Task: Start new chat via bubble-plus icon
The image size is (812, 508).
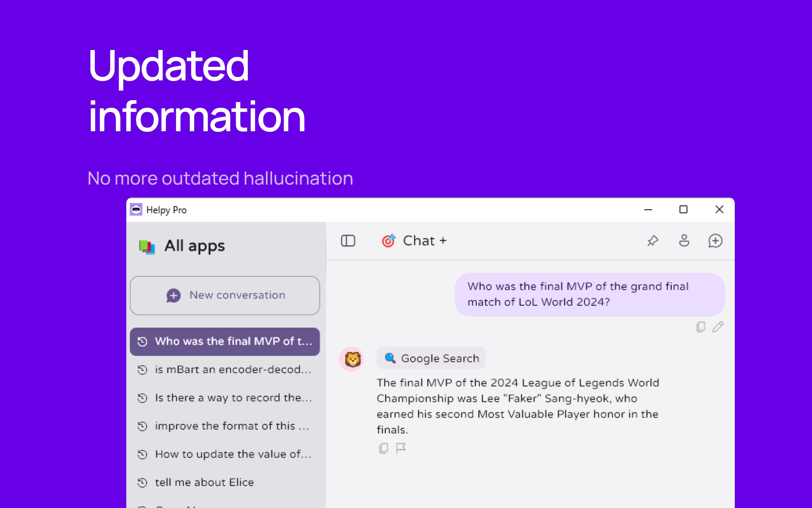Action: (715, 240)
